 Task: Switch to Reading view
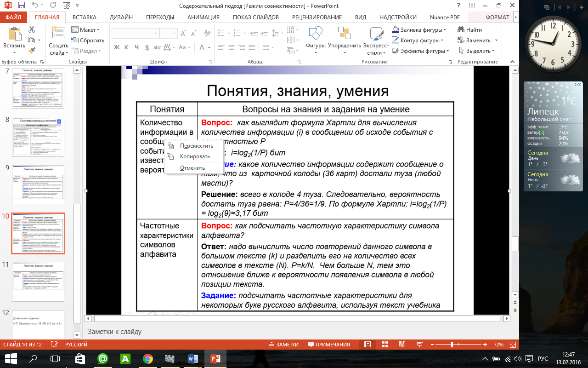click(402, 345)
